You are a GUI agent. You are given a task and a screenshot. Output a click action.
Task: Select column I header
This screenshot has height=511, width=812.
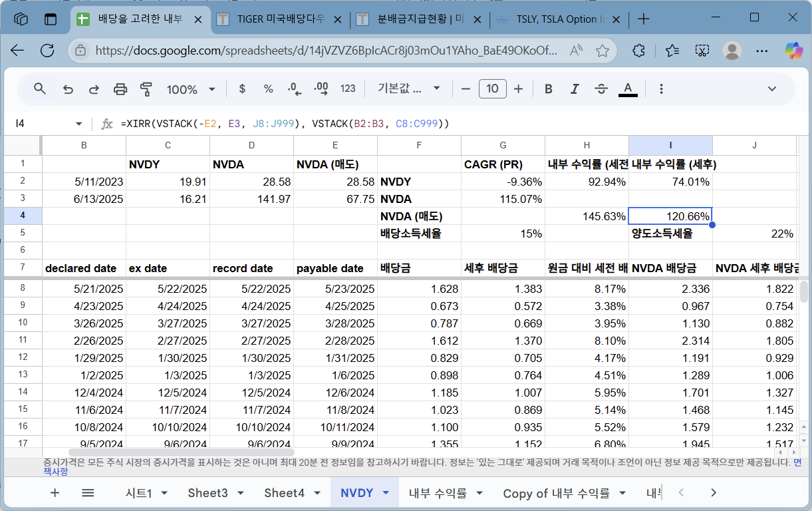(670, 145)
